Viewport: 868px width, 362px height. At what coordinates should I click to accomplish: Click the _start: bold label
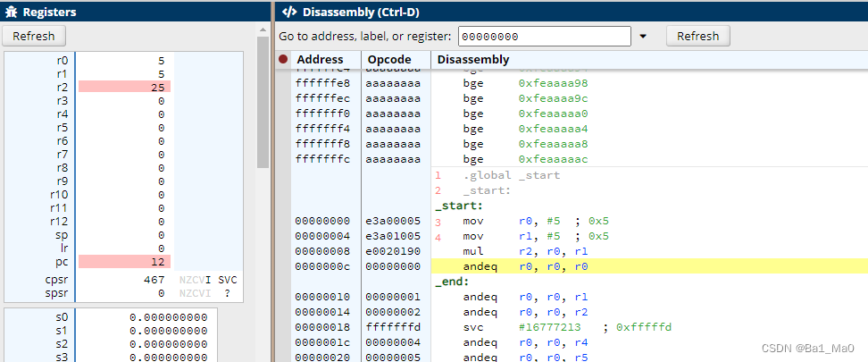pyautogui.click(x=459, y=206)
